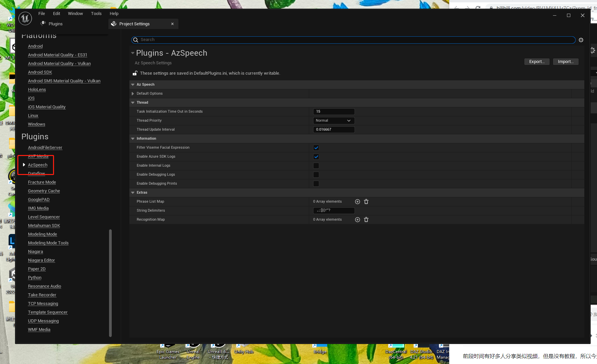
Task: Open the File menu
Action: (x=42, y=14)
